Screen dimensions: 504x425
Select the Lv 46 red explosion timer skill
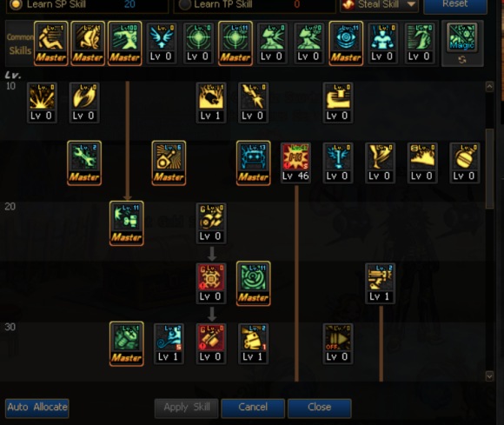[295, 163]
